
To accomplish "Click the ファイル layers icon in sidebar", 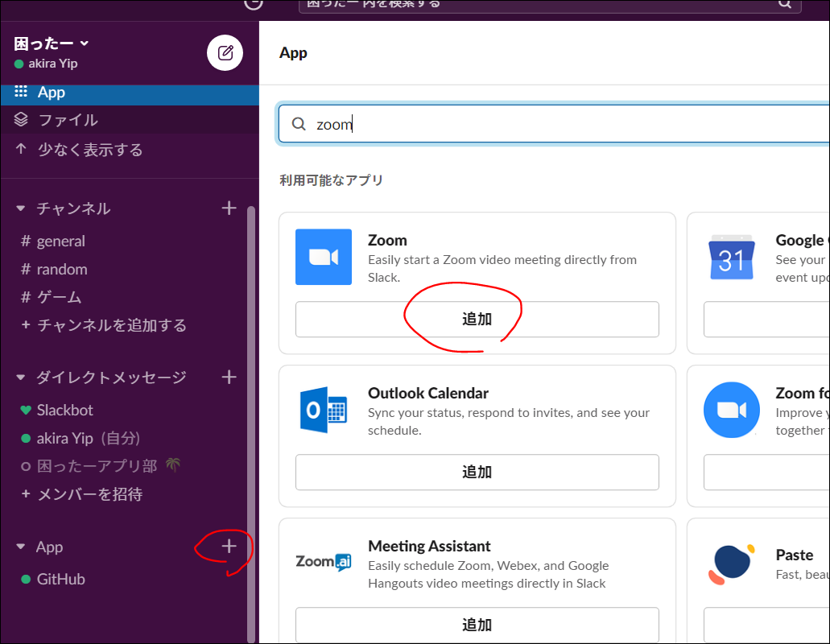I will 21,120.
